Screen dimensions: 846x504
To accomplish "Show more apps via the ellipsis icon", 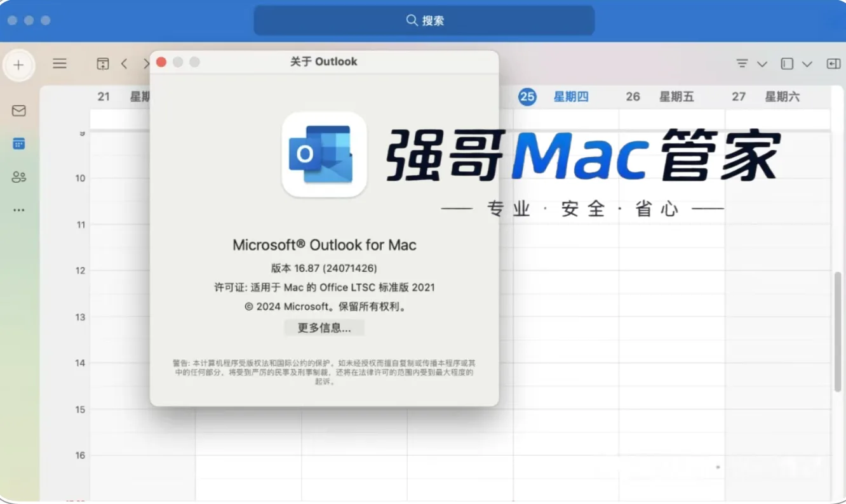I will 19,210.
